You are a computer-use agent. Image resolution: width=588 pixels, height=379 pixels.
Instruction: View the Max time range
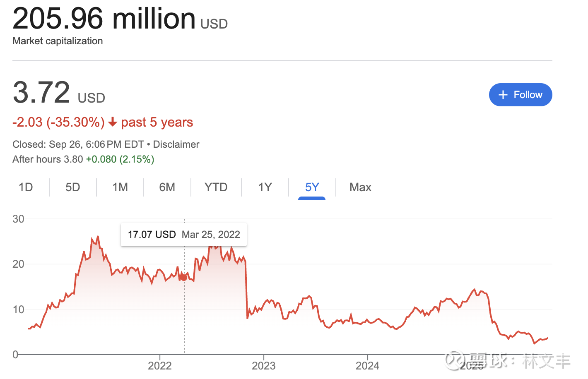[360, 187]
